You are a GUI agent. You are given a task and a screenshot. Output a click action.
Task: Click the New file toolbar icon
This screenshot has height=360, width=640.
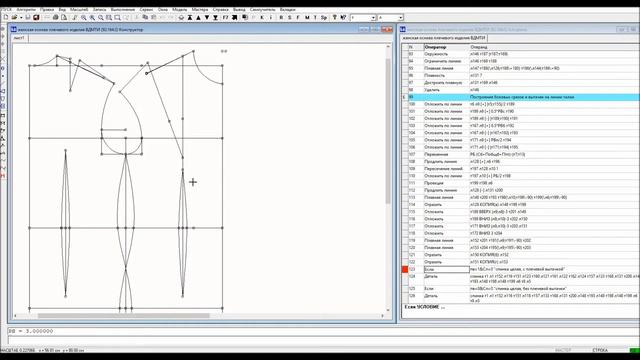pyautogui.click(x=6, y=18)
